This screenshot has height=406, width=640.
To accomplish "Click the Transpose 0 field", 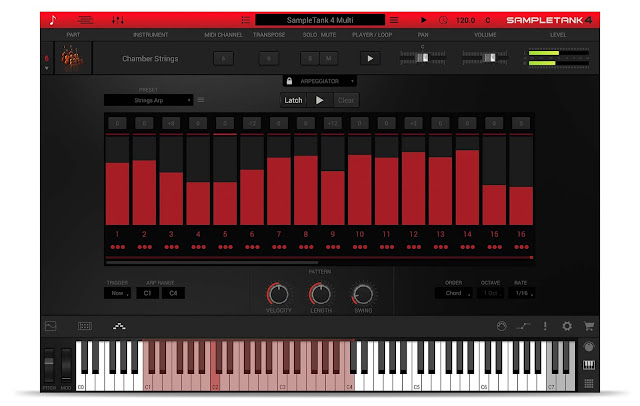I will (x=269, y=58).
